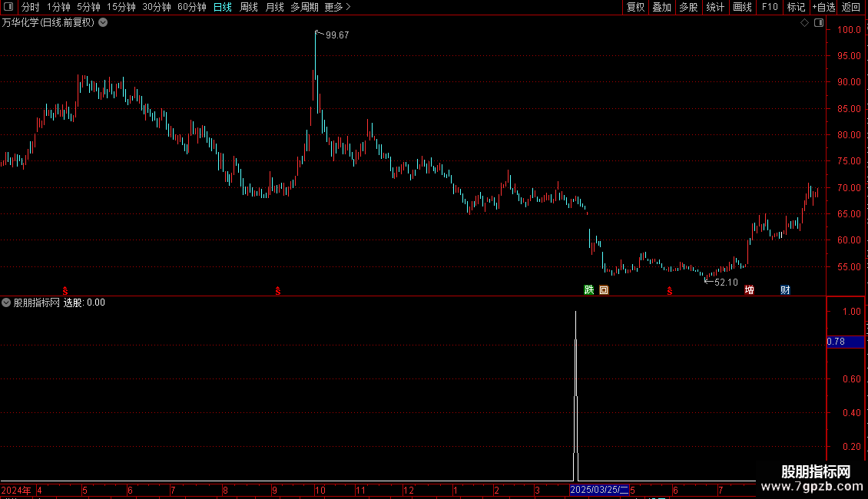
Task: Click the month 12 time axis label
Action: point(409,491)
